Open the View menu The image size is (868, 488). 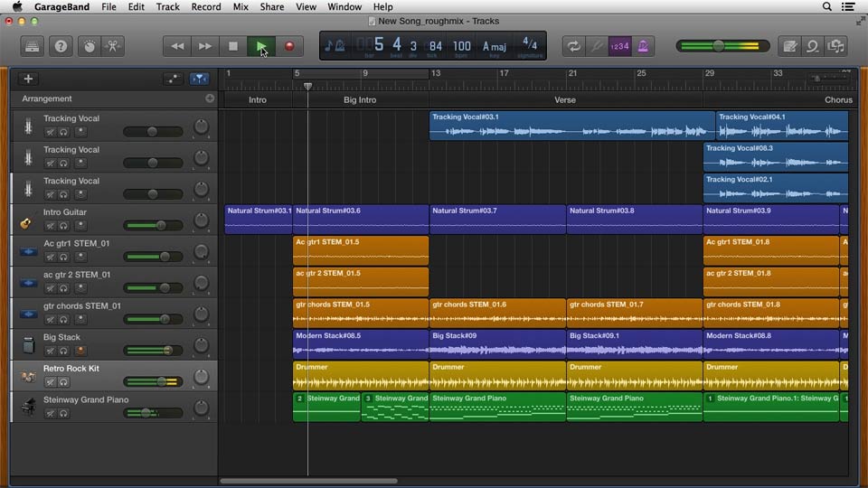click(306, 6)
